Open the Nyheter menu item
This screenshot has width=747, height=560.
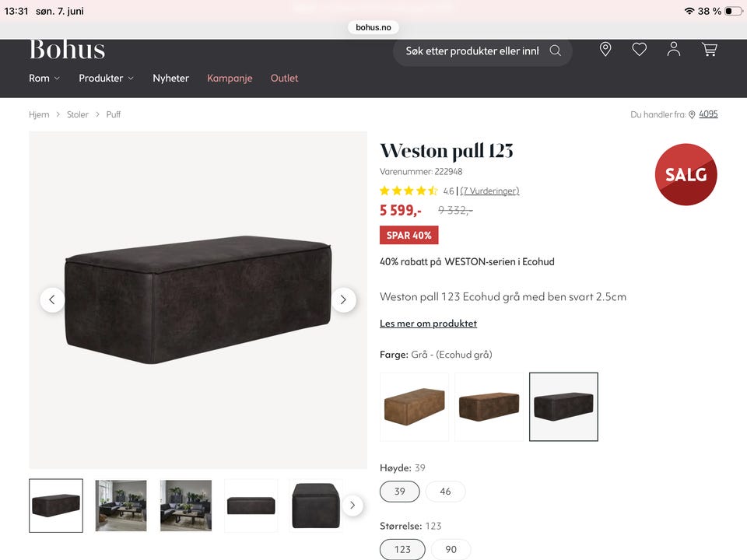pyautogui.click(x=170, y=78)
